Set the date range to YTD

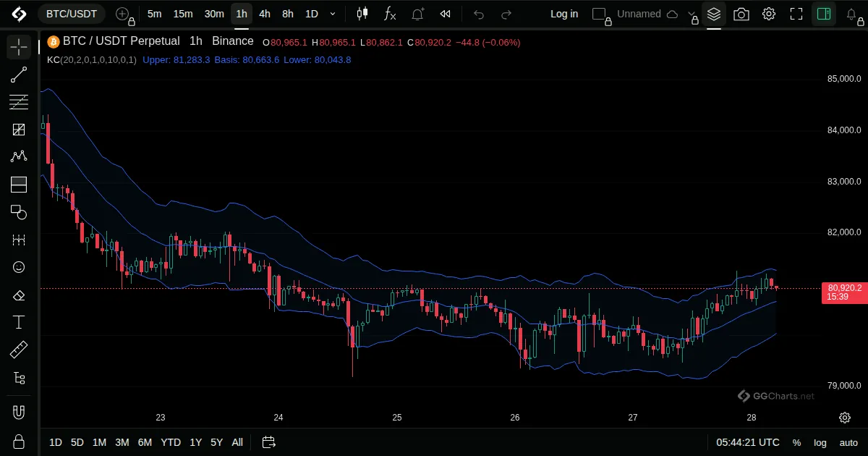171,442
